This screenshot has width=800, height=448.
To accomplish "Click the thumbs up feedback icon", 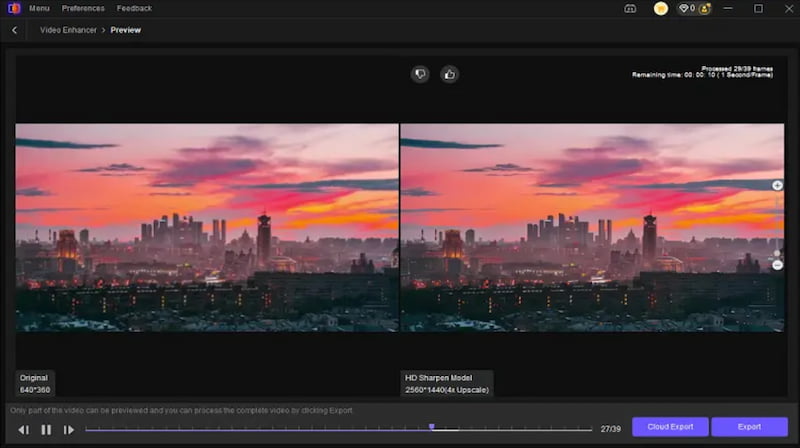I will 449,74.
